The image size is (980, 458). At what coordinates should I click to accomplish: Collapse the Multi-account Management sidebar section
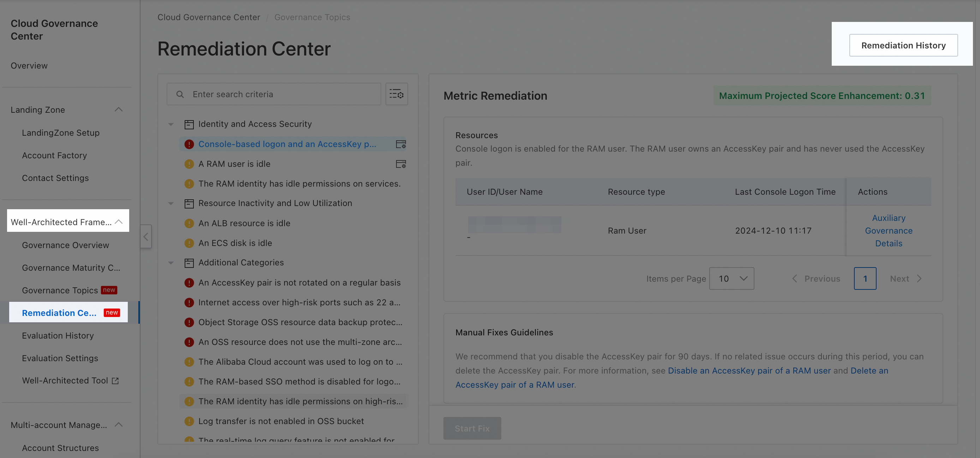(118, 424)
